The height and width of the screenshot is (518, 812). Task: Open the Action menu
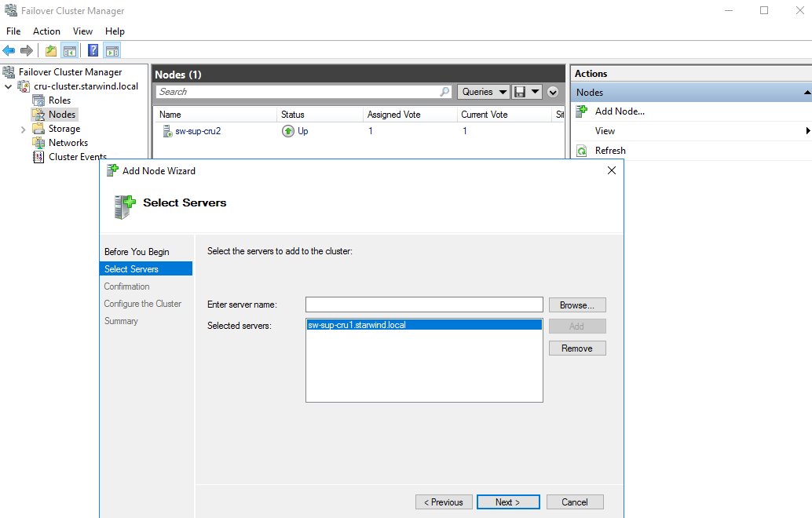pyautogui.click(x=46, y=31)
